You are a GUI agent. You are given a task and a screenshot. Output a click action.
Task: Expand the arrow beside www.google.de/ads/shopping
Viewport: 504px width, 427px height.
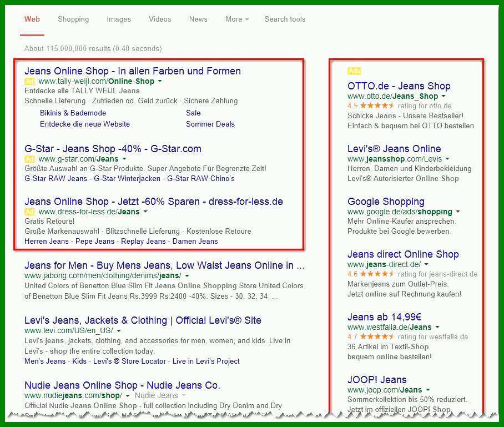click(458, 212)
